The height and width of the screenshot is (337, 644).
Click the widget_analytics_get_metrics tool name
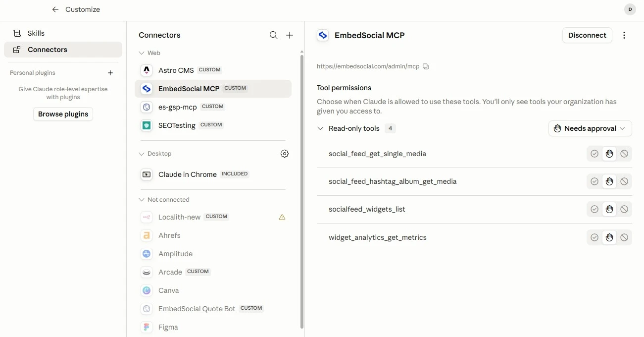click(378, 237)
